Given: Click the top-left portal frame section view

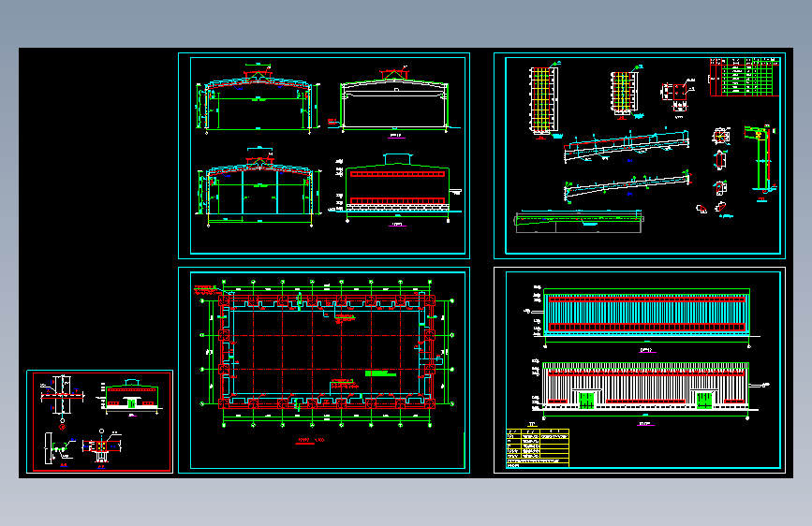Looking at the screenshot, I should tap(258, 98).
